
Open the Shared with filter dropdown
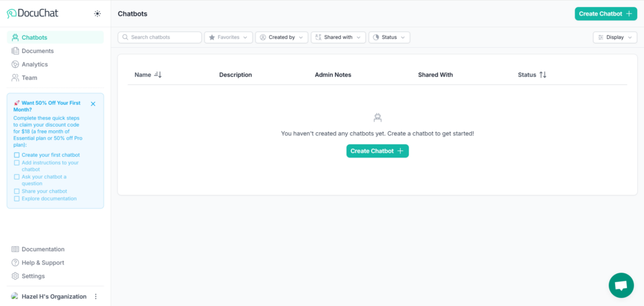(x=338, y=38)
